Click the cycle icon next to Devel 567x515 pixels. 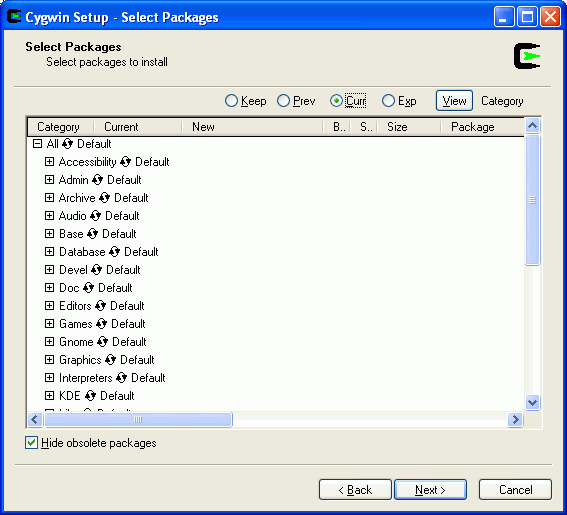tap(96, 270)
